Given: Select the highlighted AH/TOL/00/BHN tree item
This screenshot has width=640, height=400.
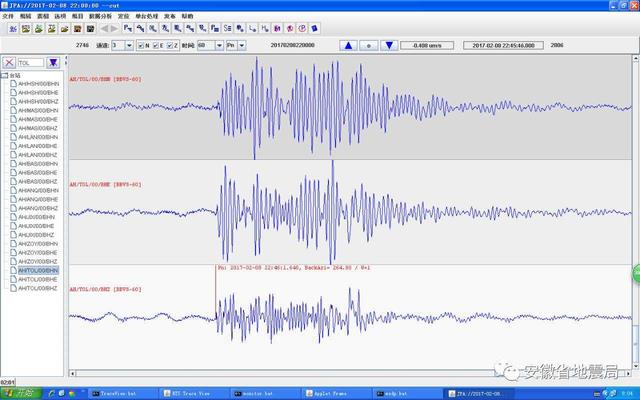Looking at the screenshot, I should click(38, 270).
